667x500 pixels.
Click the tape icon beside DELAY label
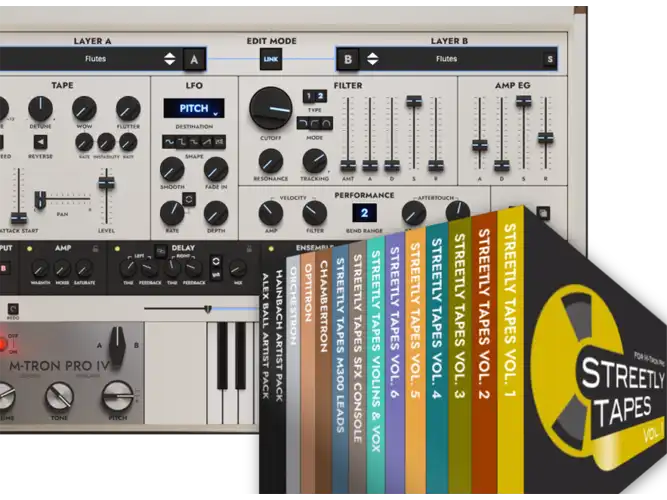pos(161,251)
